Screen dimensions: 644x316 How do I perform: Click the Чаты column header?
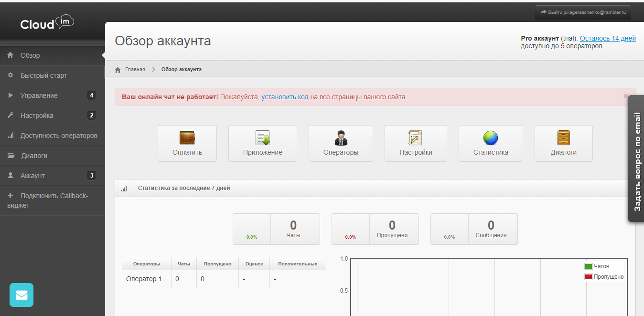coord(184,263)
